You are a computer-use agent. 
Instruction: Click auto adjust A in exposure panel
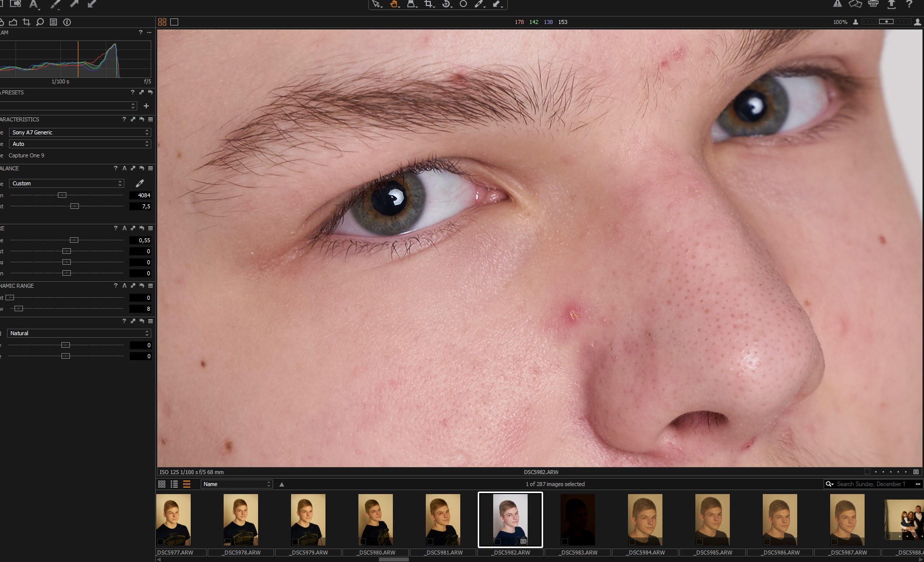(124, 228)
